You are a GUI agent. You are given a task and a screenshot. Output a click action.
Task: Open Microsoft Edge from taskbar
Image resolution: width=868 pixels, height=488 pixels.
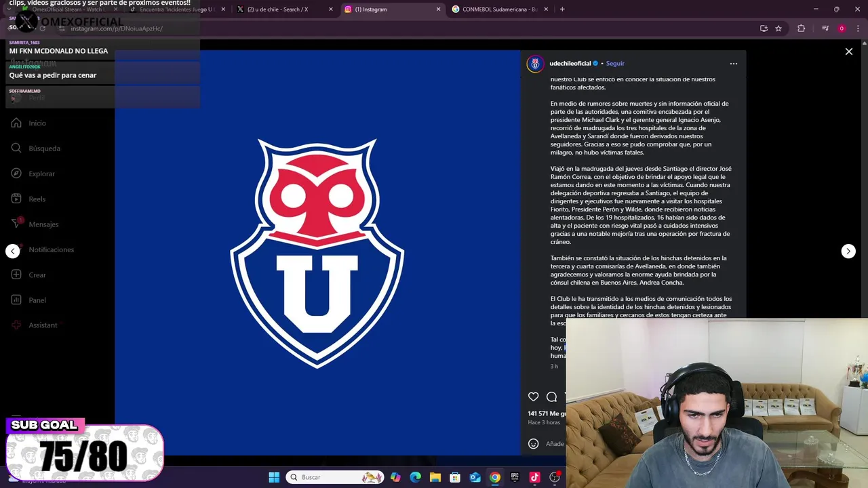[x=415, y=477]
